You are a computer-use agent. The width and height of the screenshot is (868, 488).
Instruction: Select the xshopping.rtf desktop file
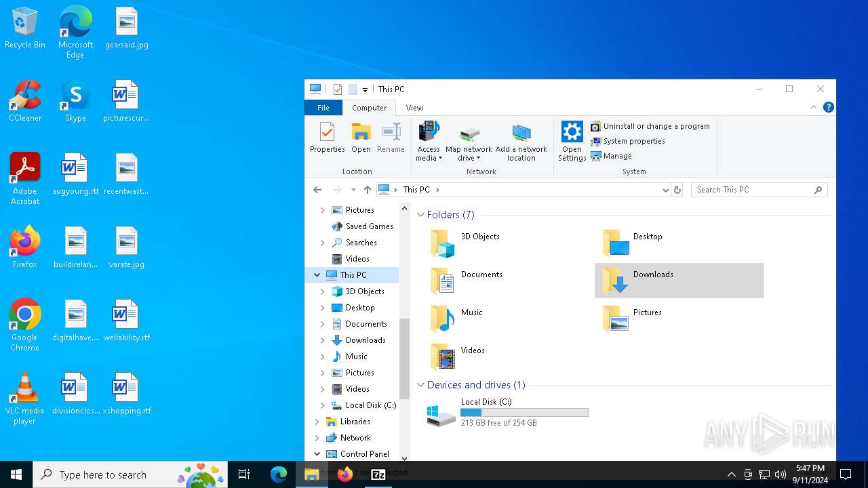click(x=126, y=394)
